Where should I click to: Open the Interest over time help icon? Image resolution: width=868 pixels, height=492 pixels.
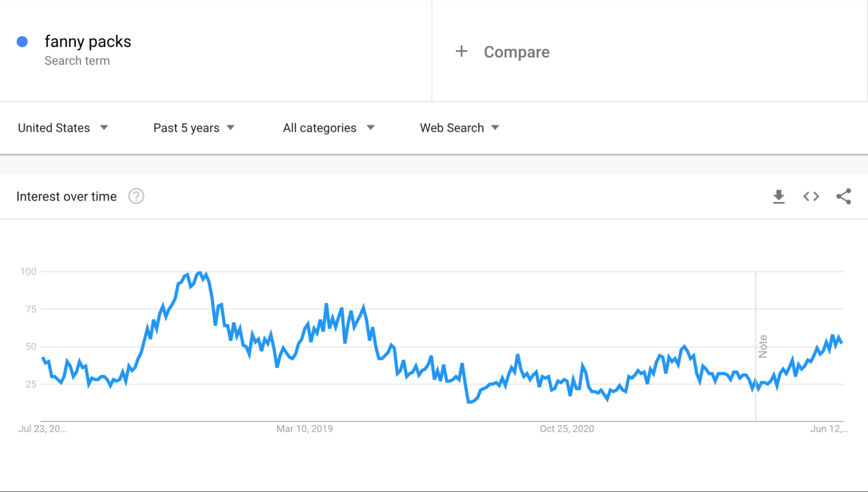click(136, 197)
